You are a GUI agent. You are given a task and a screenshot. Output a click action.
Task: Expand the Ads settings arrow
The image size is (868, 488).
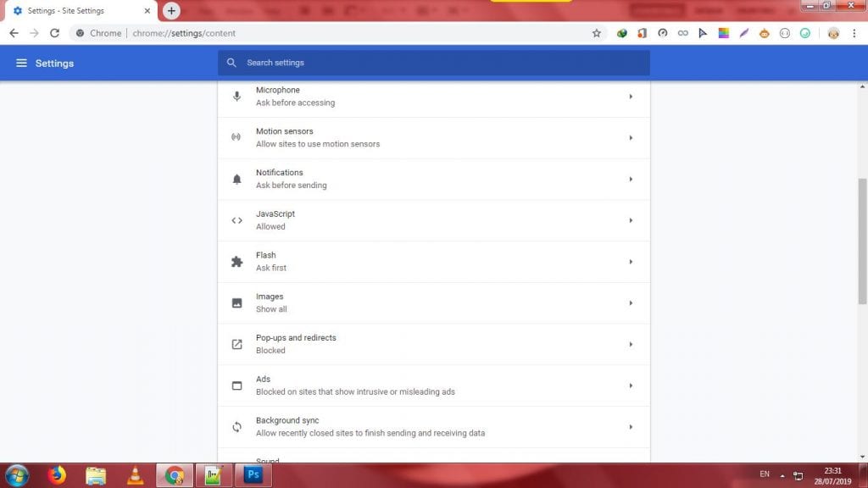631,385
